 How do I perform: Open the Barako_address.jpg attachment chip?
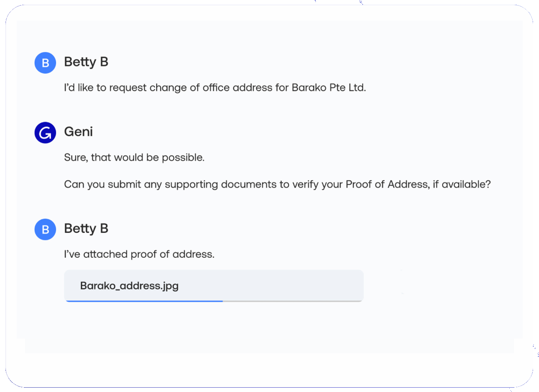(x=214, y=285)
